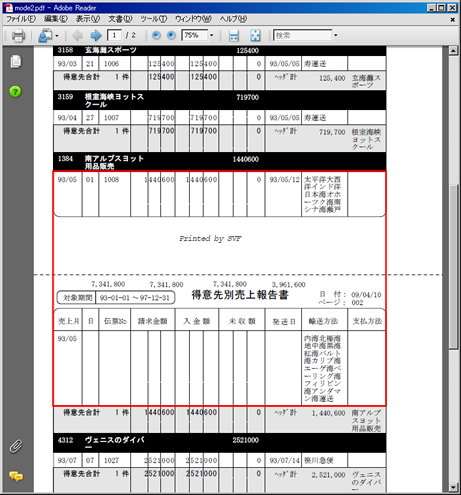This screenshot has height=495, width=461.
Task: Click the Print icon in toolbar
Action: click(x=18, y=35)
